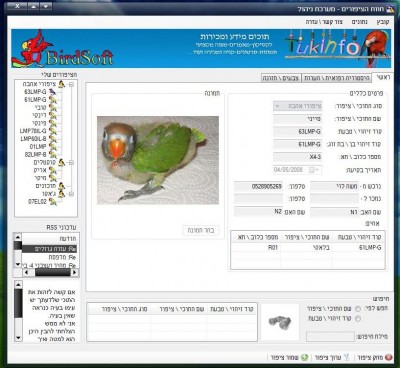This screenshot has width=400, height=368.
Task: Click RSS list horizontal scroll left arrow
Action: tap(26, 272)
